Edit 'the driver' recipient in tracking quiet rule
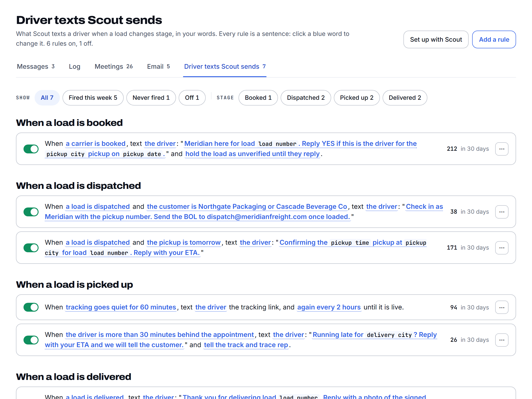The width and height of the screenshot is (532, 399). (211, 307)
